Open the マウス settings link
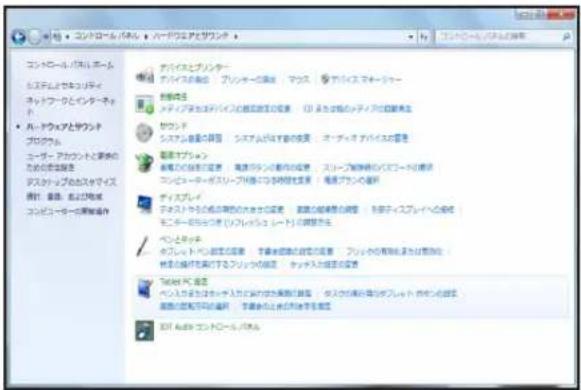This screenshot has width=581, height=390. coord(298,80)
